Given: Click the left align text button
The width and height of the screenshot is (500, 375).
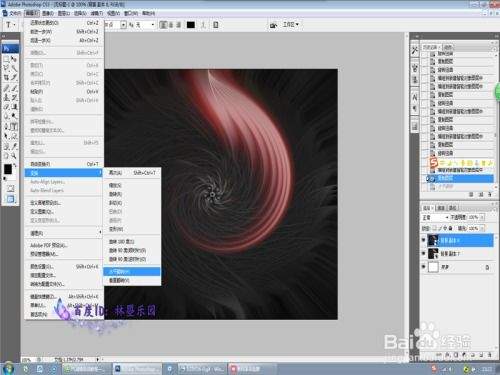Looking at the screenshot, I should 163,25.
